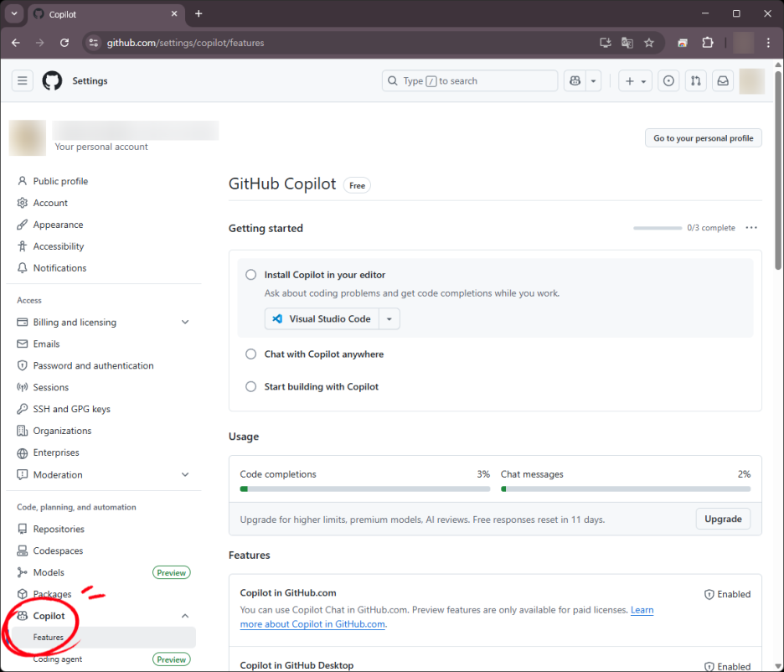Open a new browser tab
Image resolution: width=784 pixels, height=672 pixels.
(x=199, y=14)
